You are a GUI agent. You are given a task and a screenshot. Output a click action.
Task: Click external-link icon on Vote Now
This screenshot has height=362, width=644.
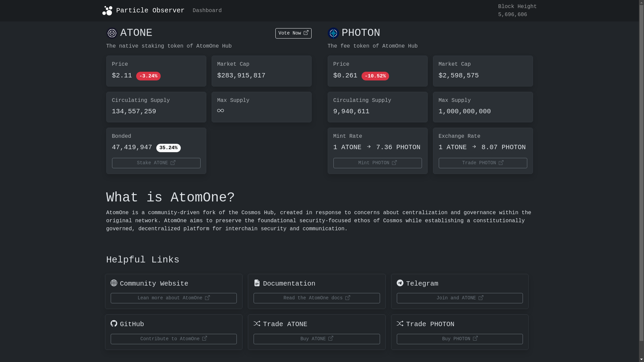[306, 33]
